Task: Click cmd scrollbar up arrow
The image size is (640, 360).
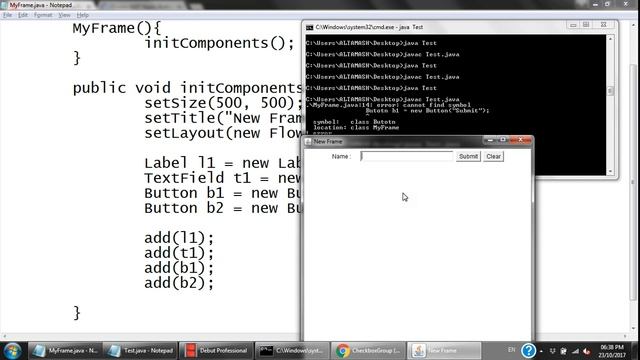Action: point(611,39)
